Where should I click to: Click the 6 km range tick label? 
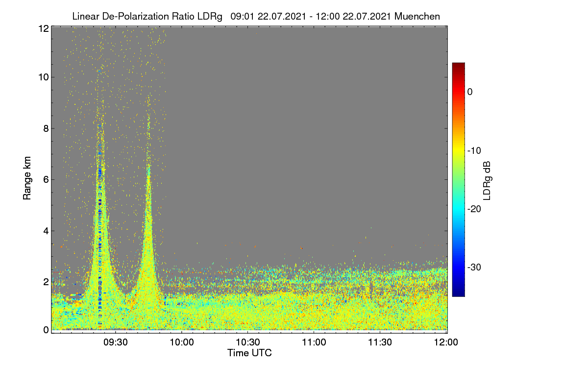coord(46,179)
